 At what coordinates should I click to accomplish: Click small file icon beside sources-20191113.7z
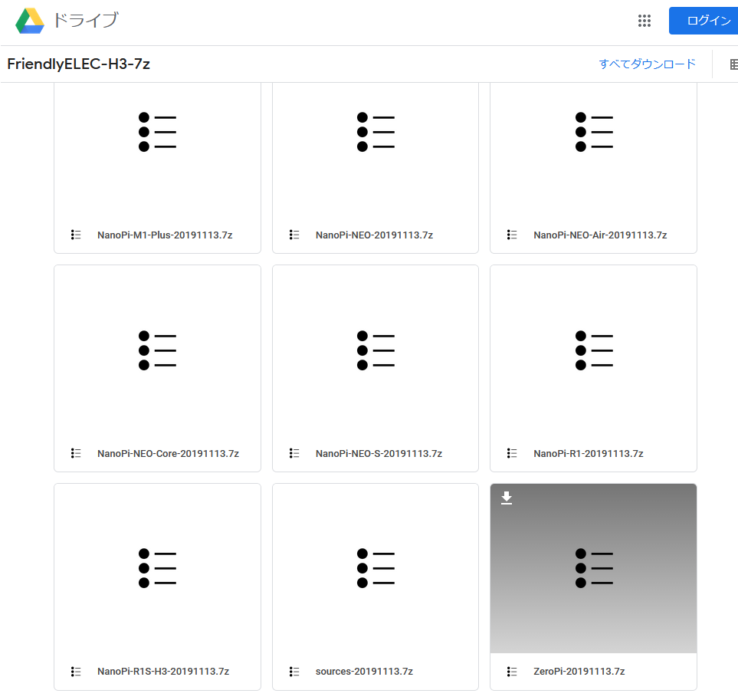[x=294, y=672]
